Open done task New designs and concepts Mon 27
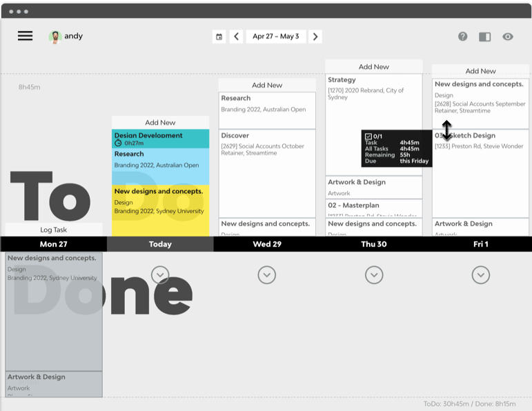The height and width of the screenshot is (411, 532). pos(54,312)
